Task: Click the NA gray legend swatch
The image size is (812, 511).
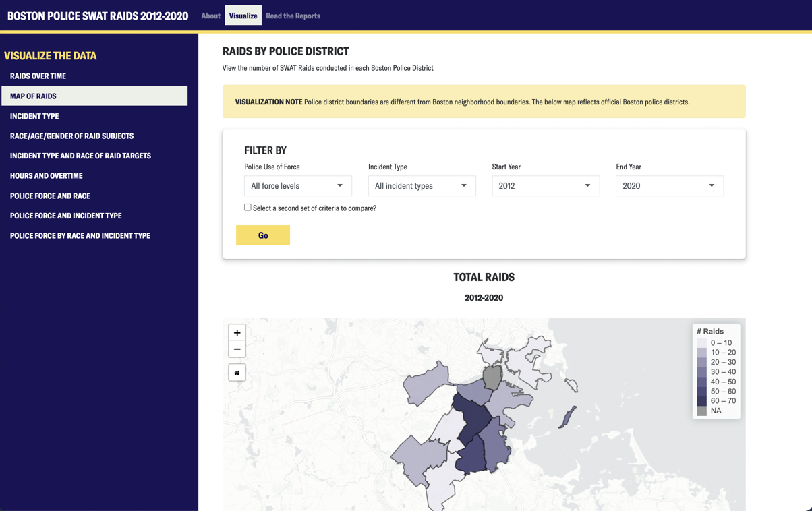Action: [701, 411]
